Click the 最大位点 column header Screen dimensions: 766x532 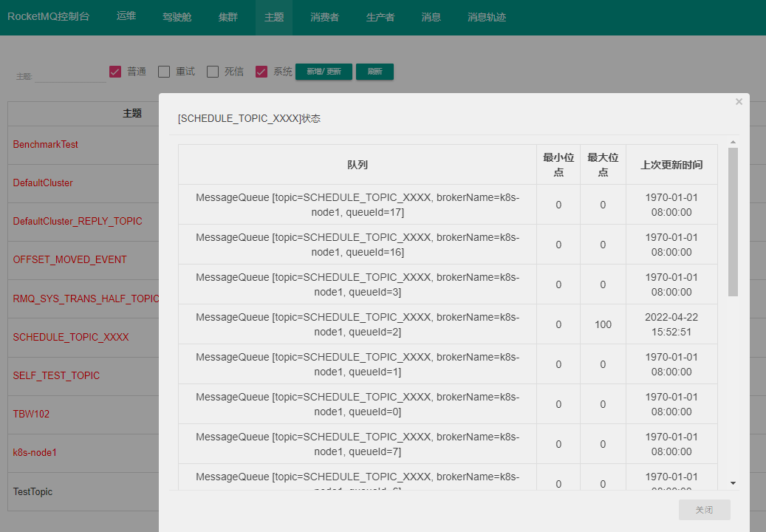(x=603, y=165)
